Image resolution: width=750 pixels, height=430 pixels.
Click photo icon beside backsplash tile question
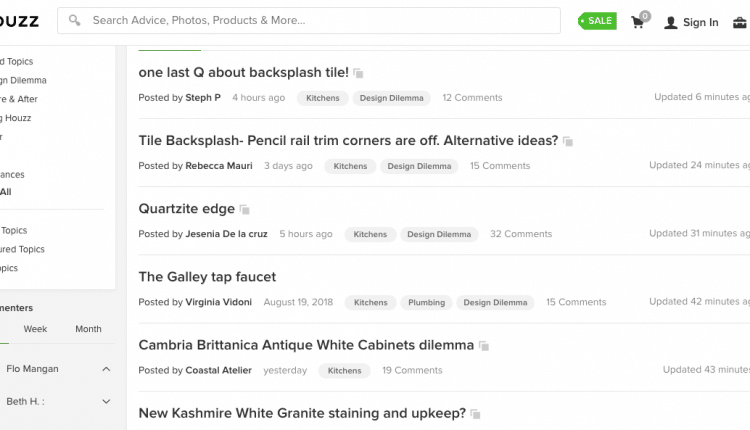[x=358, y=73]
